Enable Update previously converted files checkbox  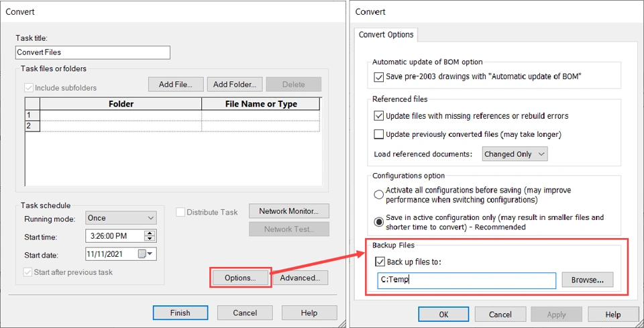coord(378,134)
